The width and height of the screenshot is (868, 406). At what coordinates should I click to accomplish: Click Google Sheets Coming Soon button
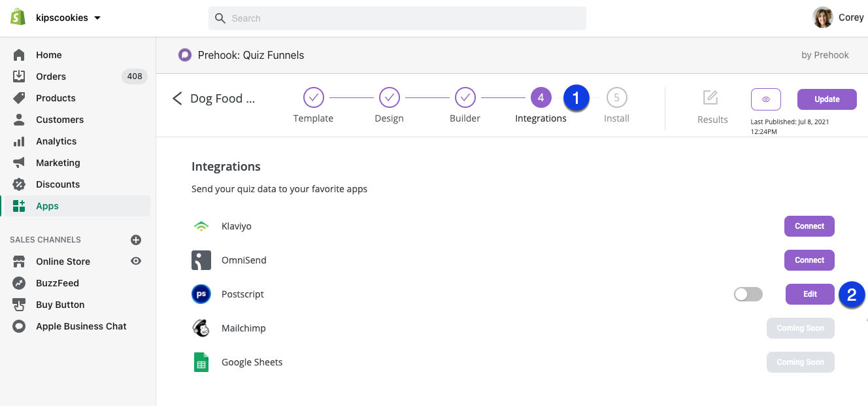tap(800, 362)
